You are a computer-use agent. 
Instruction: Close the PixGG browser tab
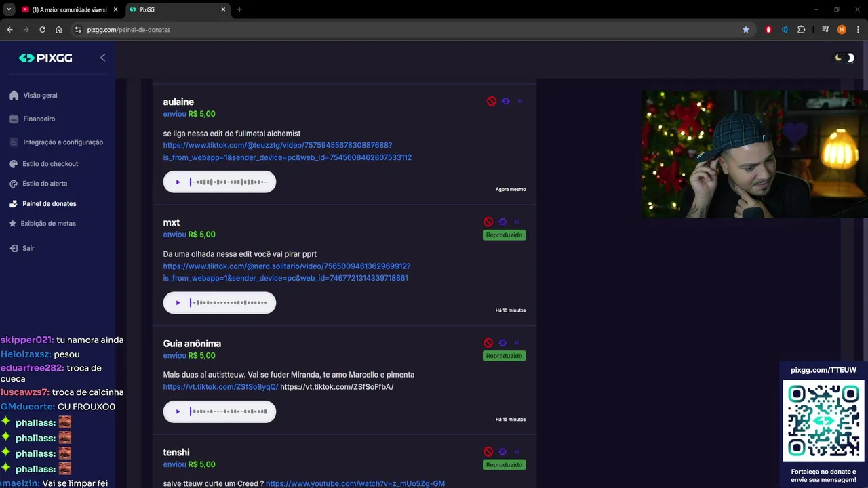point(223,9)
